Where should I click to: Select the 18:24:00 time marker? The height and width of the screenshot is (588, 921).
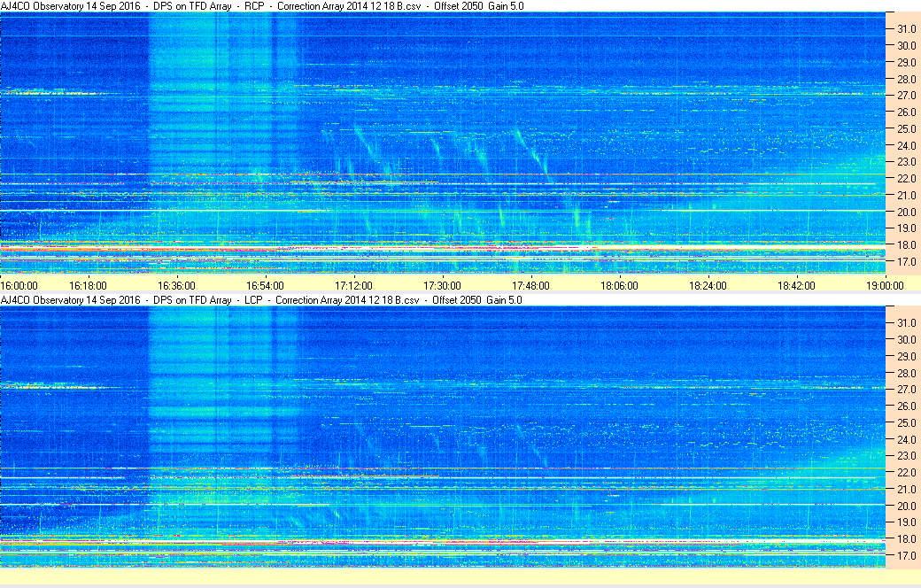pyautogui.click(x=708, y=286)
